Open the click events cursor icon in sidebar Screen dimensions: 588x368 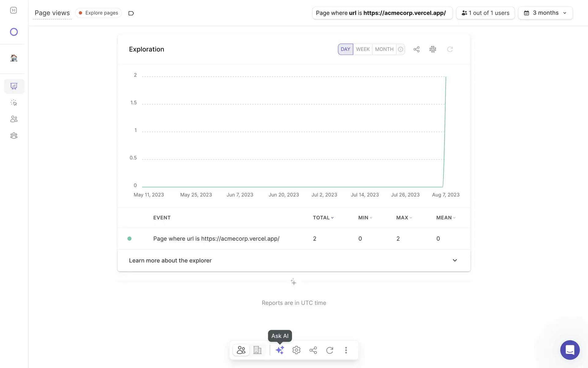click(14, 103)
